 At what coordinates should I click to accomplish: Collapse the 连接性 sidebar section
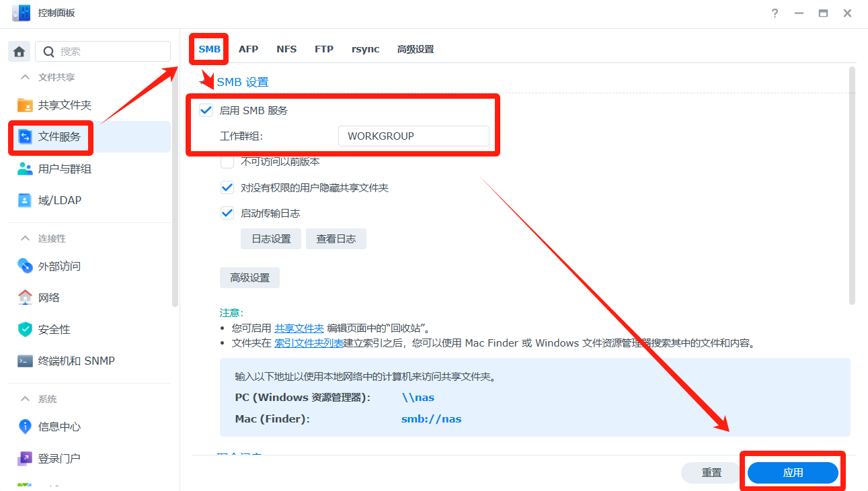point(26,238)
